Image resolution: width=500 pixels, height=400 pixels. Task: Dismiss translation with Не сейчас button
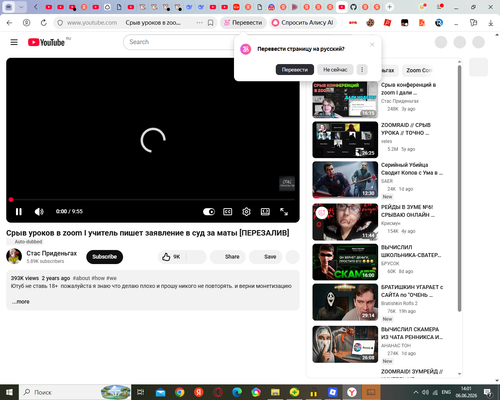point(335,70)
